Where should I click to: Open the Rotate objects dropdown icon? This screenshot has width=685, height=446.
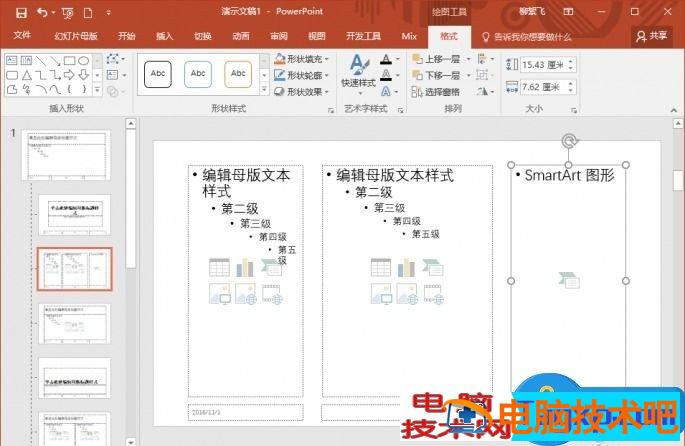485,92
